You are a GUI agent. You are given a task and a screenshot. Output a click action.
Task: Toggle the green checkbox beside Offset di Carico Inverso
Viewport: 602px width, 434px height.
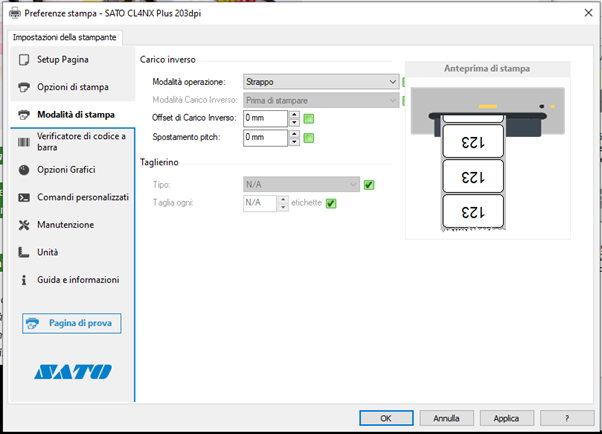point(309,119)
